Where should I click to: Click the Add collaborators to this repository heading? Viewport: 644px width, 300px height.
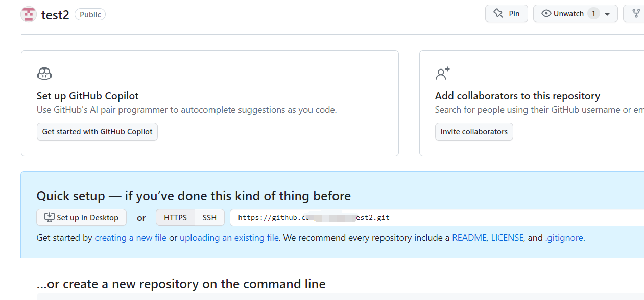tap(517, 96)
